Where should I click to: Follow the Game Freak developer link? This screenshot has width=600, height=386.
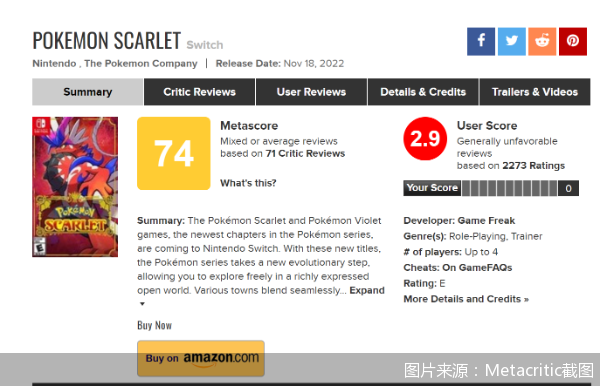tap(486, 221)
